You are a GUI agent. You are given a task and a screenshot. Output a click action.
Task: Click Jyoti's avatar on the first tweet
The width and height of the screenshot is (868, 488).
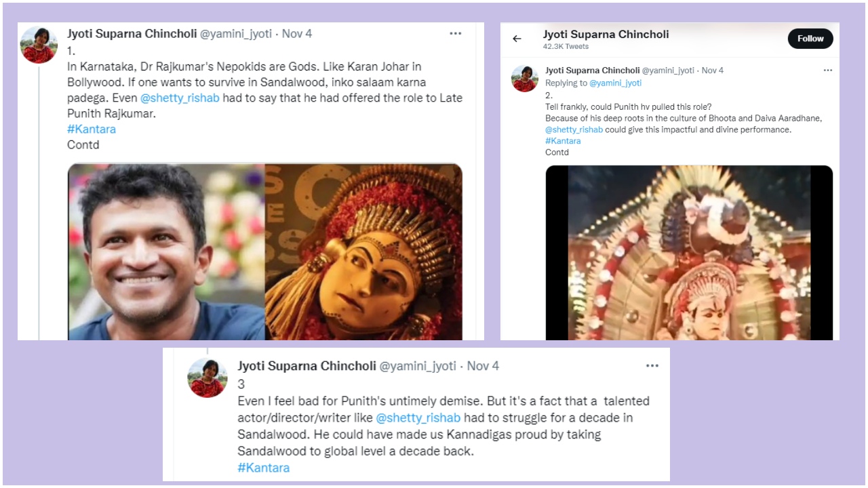[39, 45]
